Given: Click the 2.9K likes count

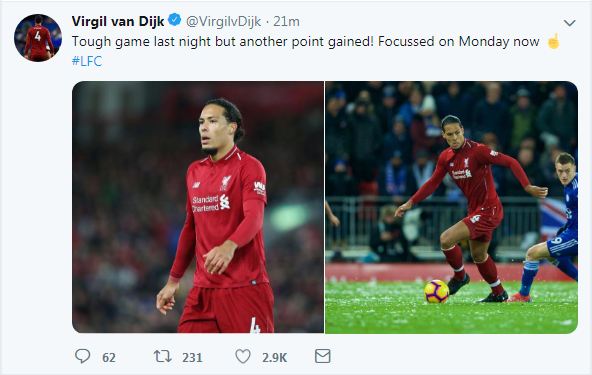Looking at the screenshot, I should click(x=274, y=357).
